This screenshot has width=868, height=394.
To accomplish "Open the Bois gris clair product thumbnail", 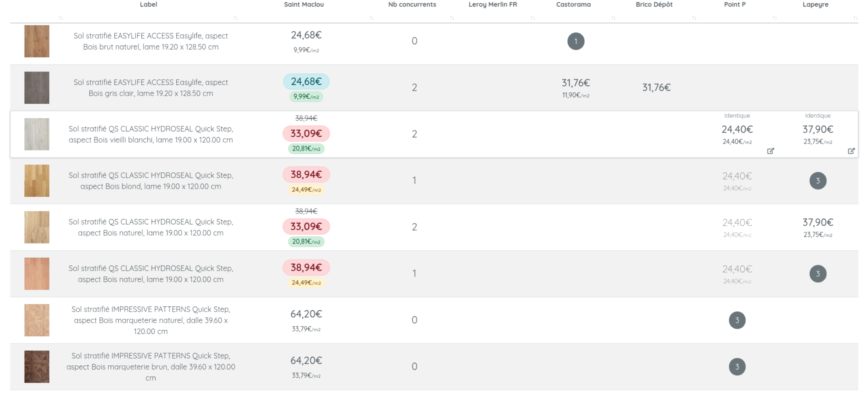I will (x=37, y=88).
